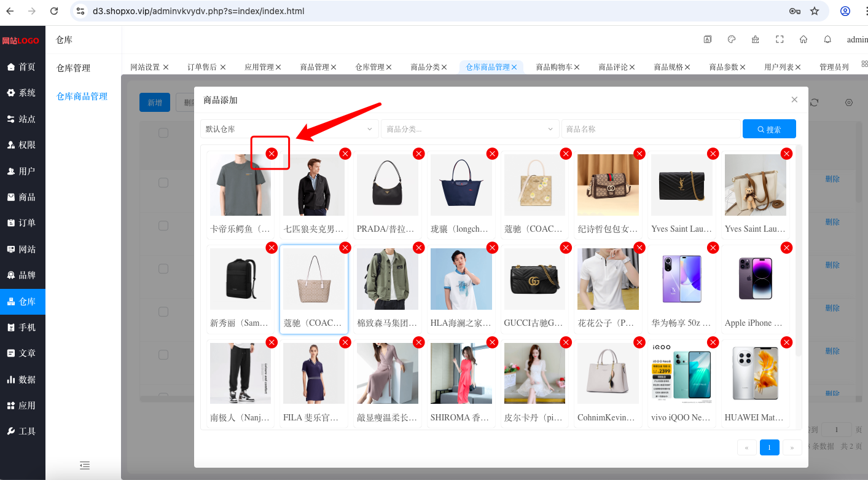
Task: Remove the Apple iPhone product via its red X
Action: pos(786,248)
